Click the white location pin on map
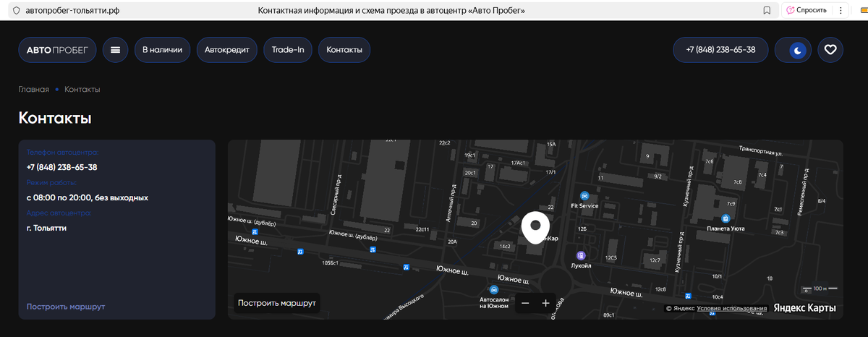Viewport: 868px width, 337px height. point(536,228)
